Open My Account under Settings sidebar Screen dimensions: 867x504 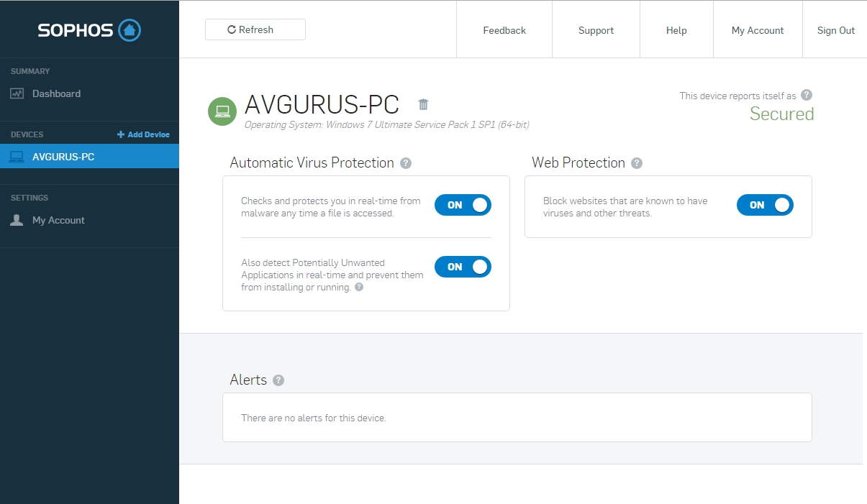[x=58, y=220]
